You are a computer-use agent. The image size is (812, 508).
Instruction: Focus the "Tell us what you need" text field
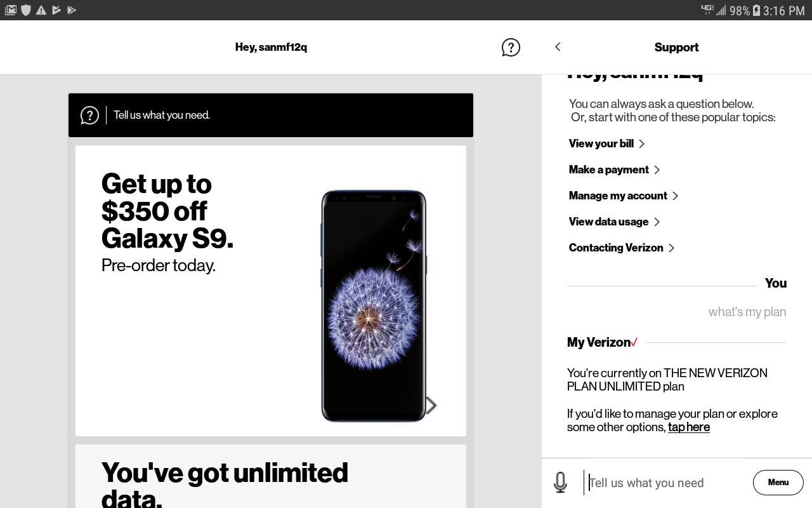pyautogui.click(x=666, y=483)
